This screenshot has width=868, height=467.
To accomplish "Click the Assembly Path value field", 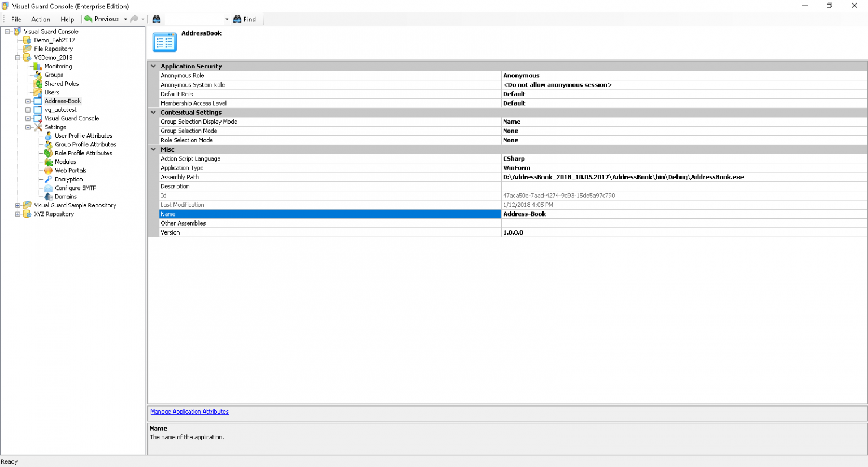I will pos(684,177).
